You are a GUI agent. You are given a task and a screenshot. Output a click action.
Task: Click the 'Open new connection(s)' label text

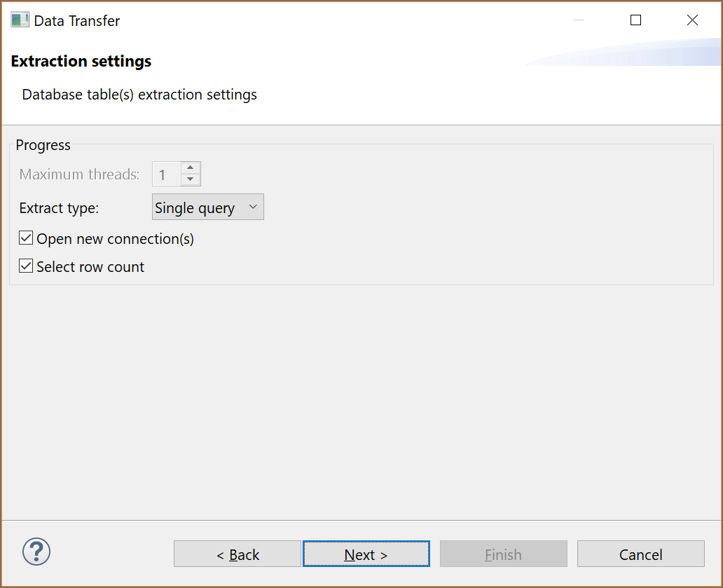pyautogui.click(x=115, y=239)
